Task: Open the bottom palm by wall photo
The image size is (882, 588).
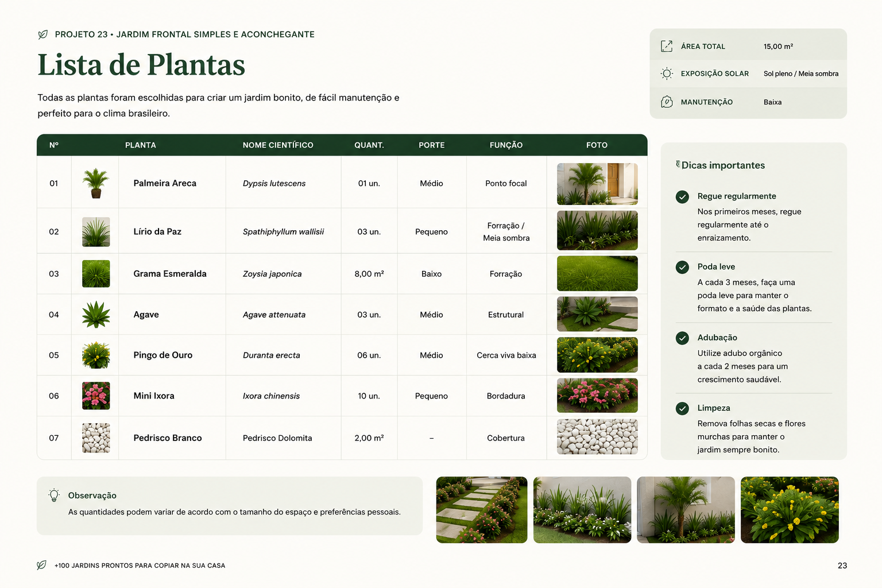Action: point(686,510)
